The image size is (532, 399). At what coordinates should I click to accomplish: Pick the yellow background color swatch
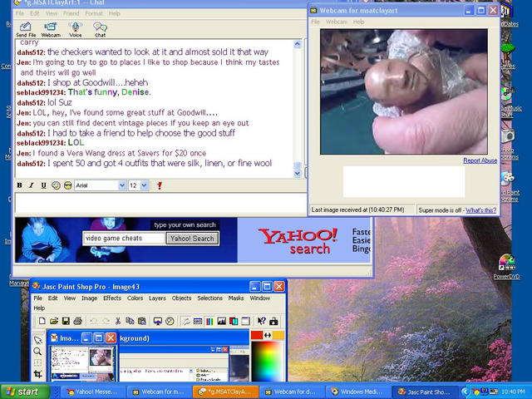point(278,335)
